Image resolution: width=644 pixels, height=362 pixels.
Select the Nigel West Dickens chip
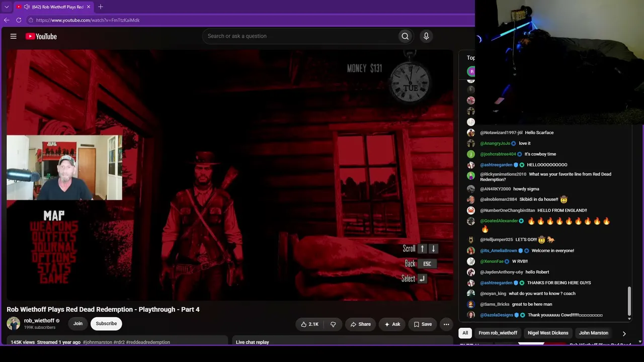pyautogui.click(x=548, y=333)
